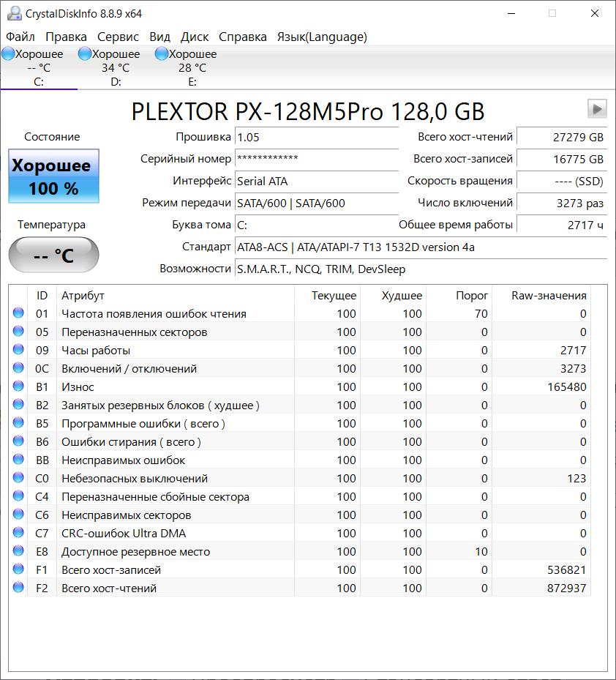
Task: Click status dot of attribute C0 row
Action: (18, 477)
